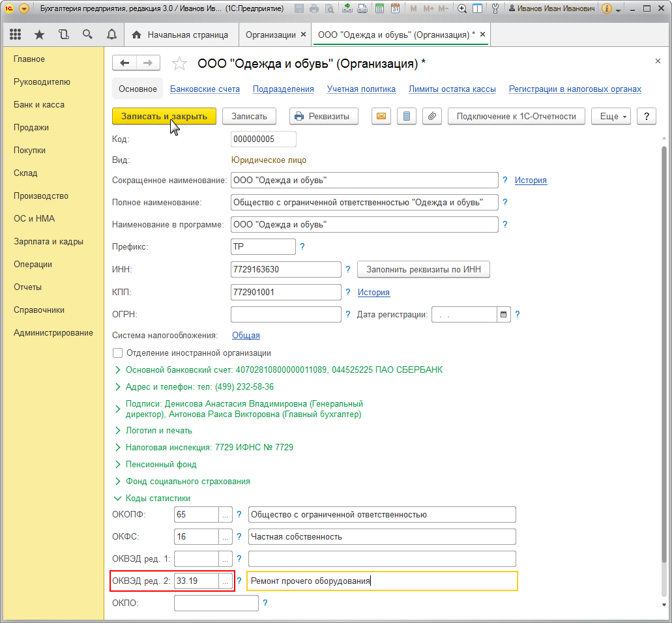Collapse Коды статистики section
The width and height of the screenshot is (672, 623).
point(117,499)
